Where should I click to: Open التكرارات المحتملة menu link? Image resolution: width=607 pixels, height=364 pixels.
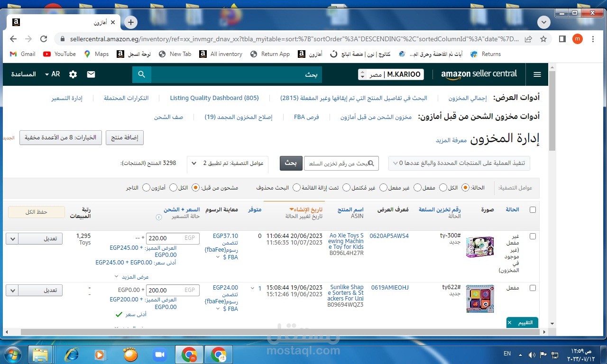(x=126, y=98)
